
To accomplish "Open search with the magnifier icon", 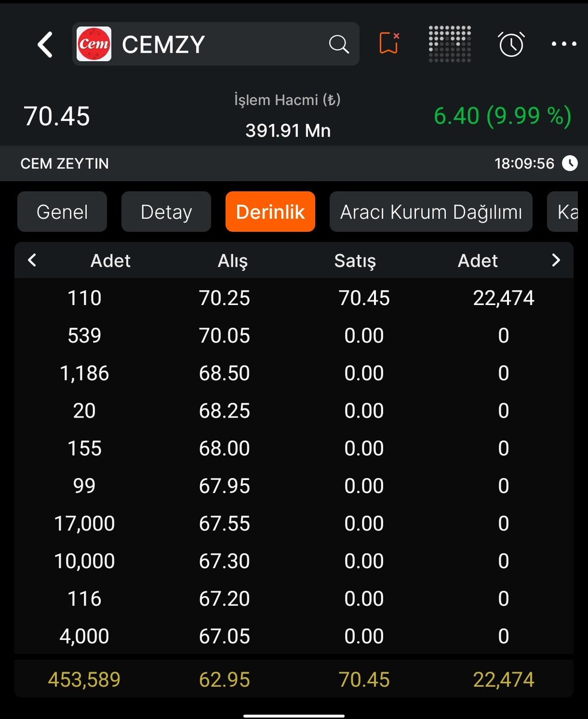I will click(x=339, y=44).
